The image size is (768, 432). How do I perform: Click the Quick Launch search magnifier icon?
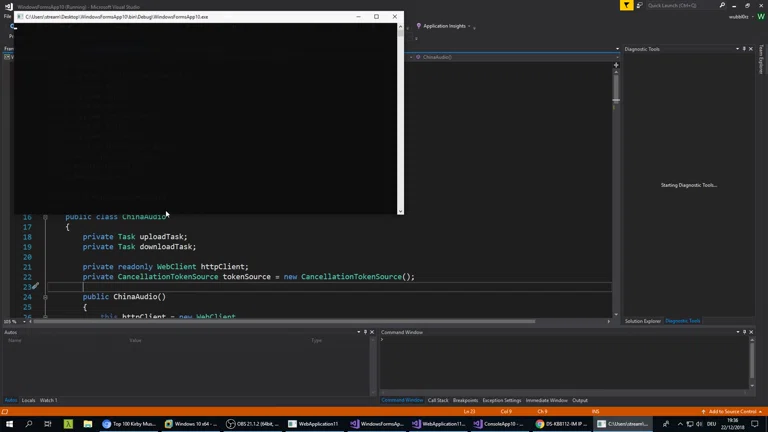pyautogui.click(x=722, y=5)
